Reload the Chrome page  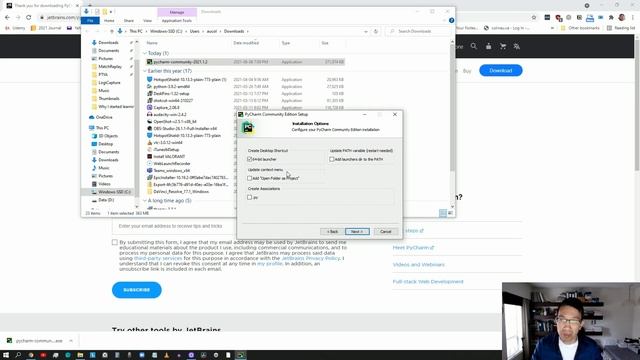click(29, 17)
